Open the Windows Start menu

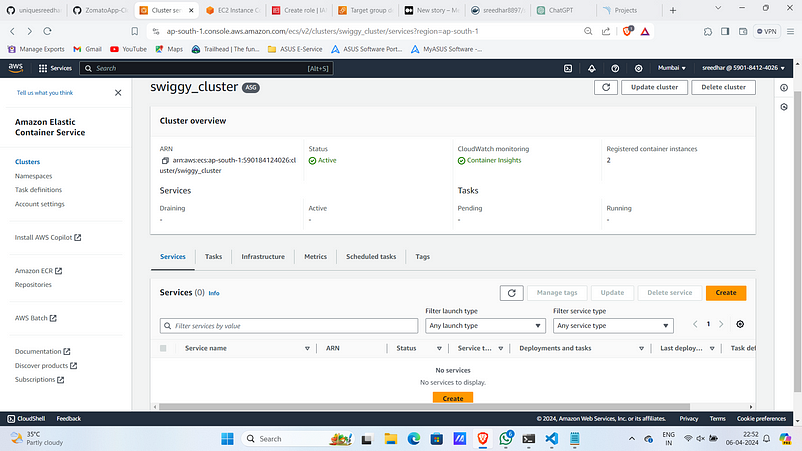[x=227, y=439]
